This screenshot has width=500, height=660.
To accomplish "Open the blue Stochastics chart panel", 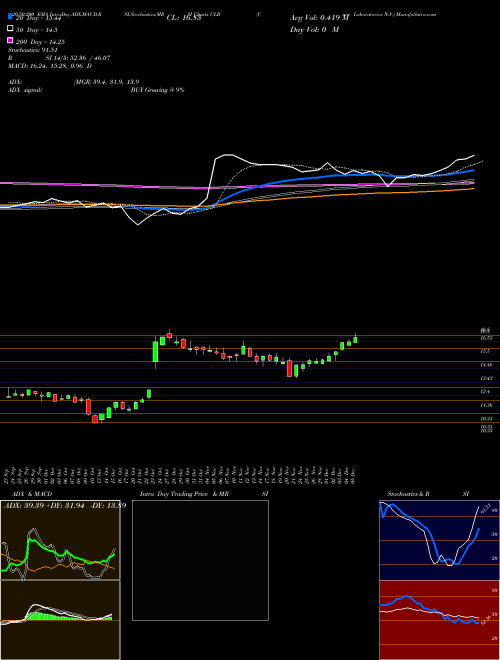I will 439,540.
